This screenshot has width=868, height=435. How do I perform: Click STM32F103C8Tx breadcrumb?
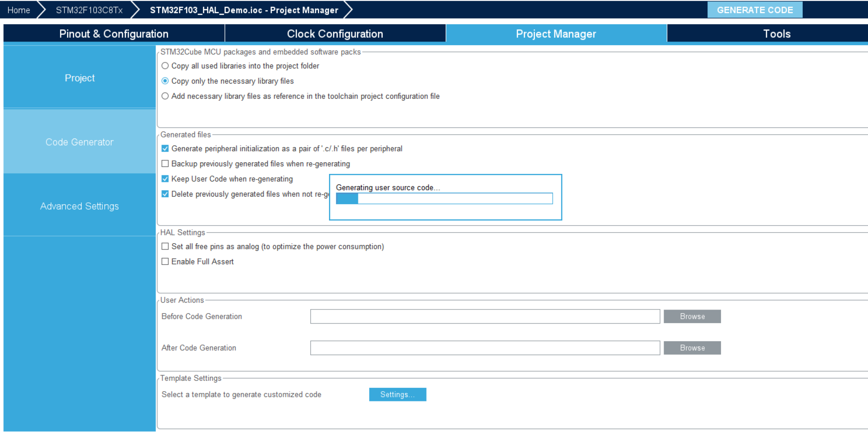[x=89, y=10]
